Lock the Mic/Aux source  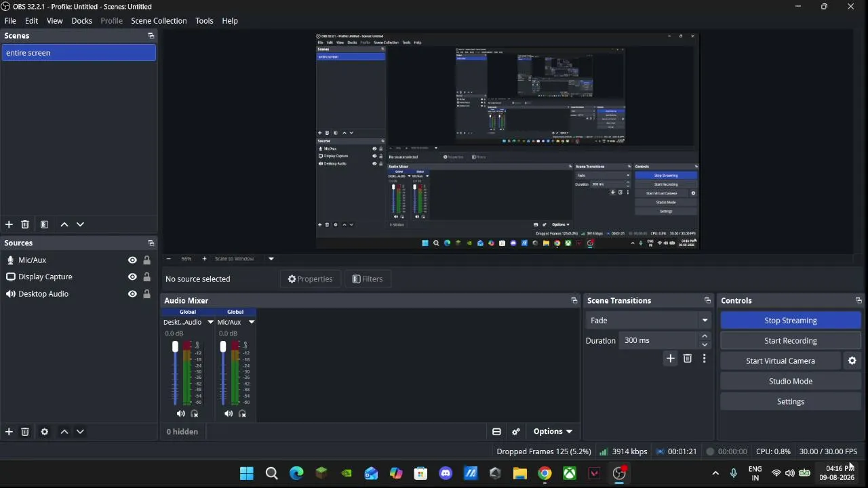coord(146,260)
